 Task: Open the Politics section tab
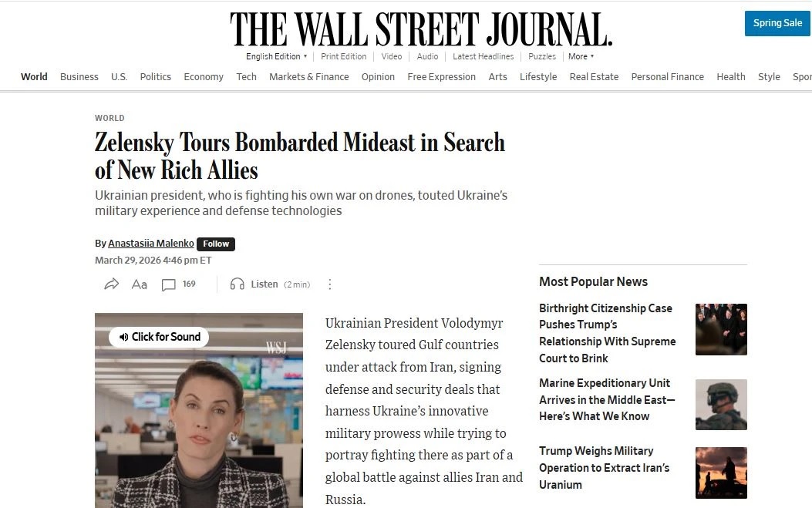pyautogui.click(x=155, y=77)
